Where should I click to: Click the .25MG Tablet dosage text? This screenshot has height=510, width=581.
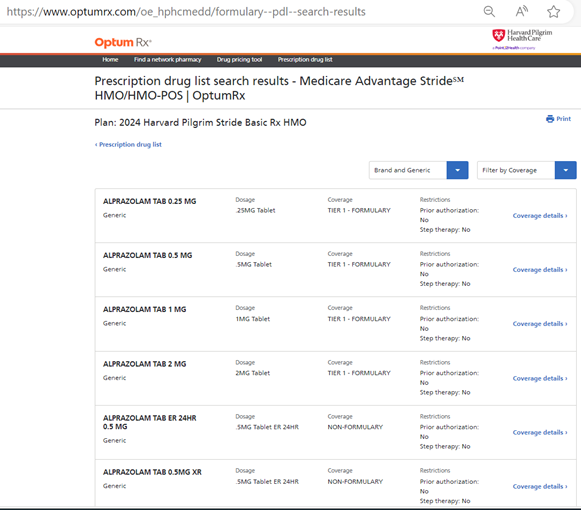[255, 211]
